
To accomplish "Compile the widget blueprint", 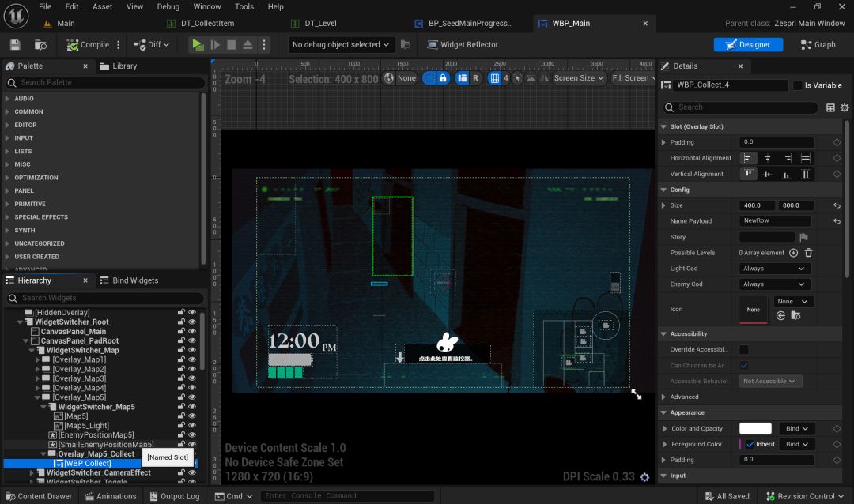I will tap(88, 44).
